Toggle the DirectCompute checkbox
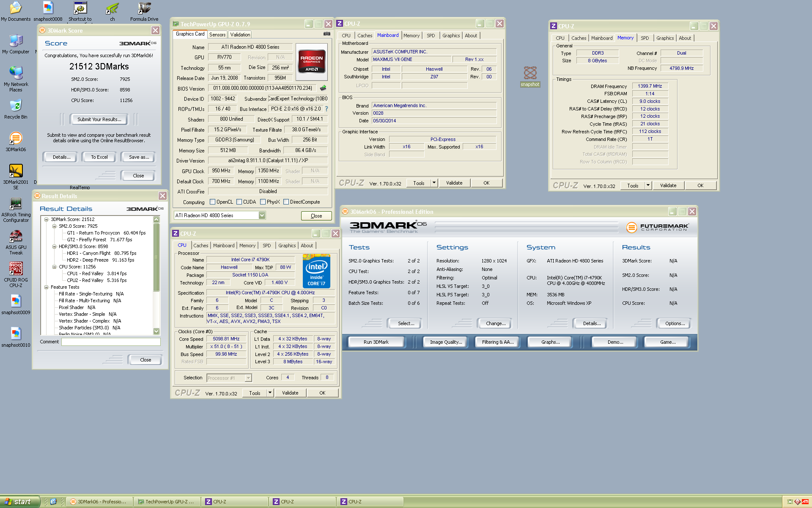 pos(286,202)
